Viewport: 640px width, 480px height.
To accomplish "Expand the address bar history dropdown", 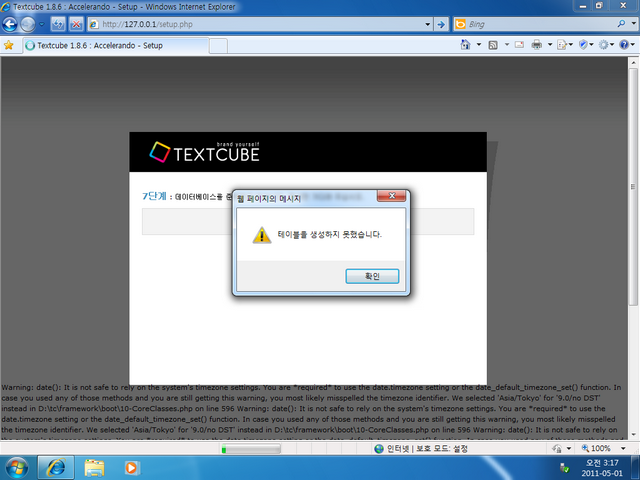I will point(427,24).
